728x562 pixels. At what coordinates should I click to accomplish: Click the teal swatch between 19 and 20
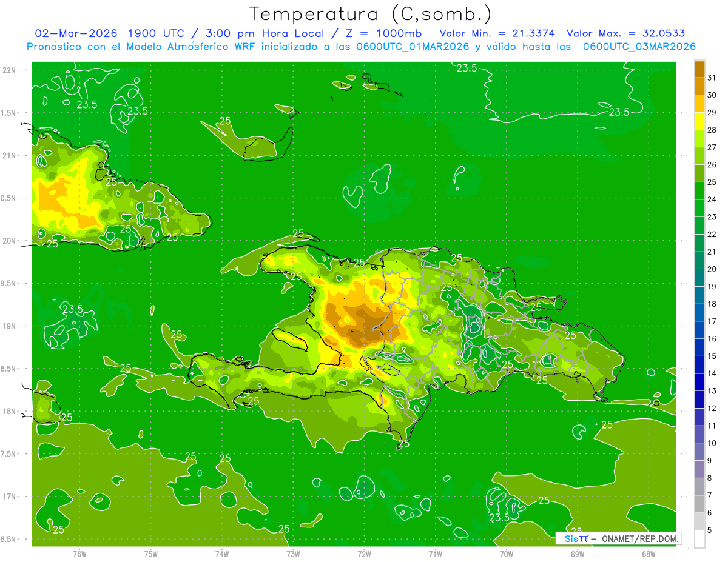(x=699, y=278)
